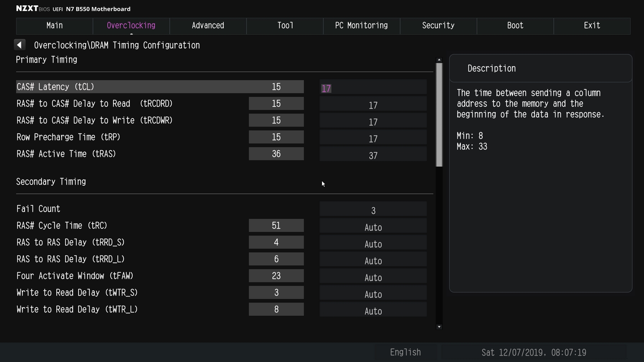Set RAS# Cycle Time (tRC) Auto field

373,226
